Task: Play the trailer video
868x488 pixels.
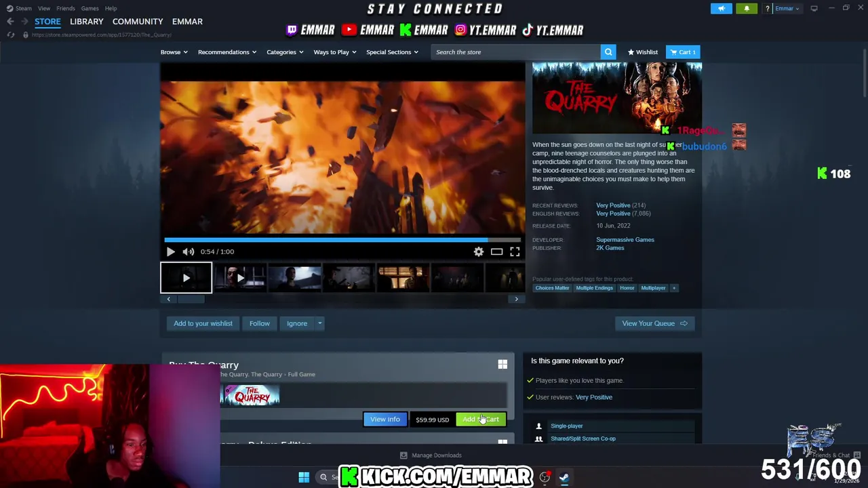Action: pyautogui.click(x=171, y=251)
